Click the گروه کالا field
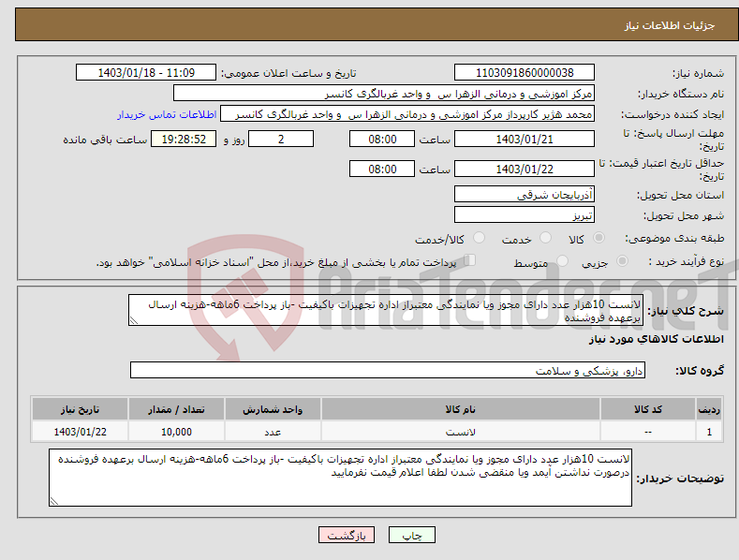This screenshot has width=739, height=560. click(388, 371)
